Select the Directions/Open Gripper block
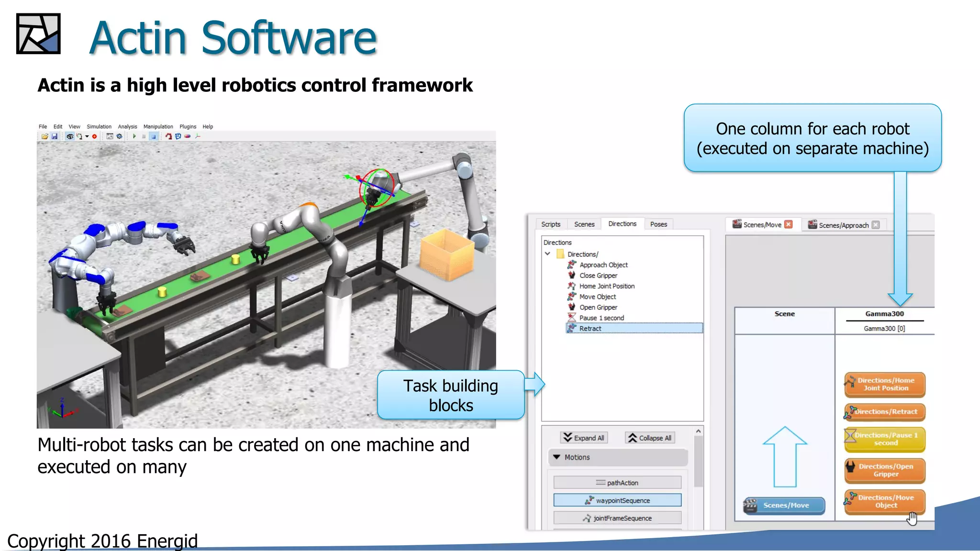980x551 pixels. point(885,470)
